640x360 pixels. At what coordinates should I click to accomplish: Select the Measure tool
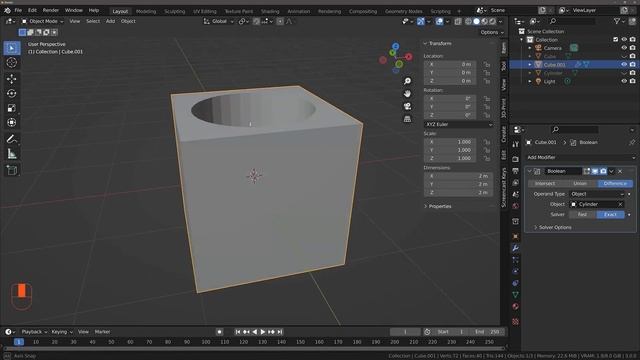point(12,153)
